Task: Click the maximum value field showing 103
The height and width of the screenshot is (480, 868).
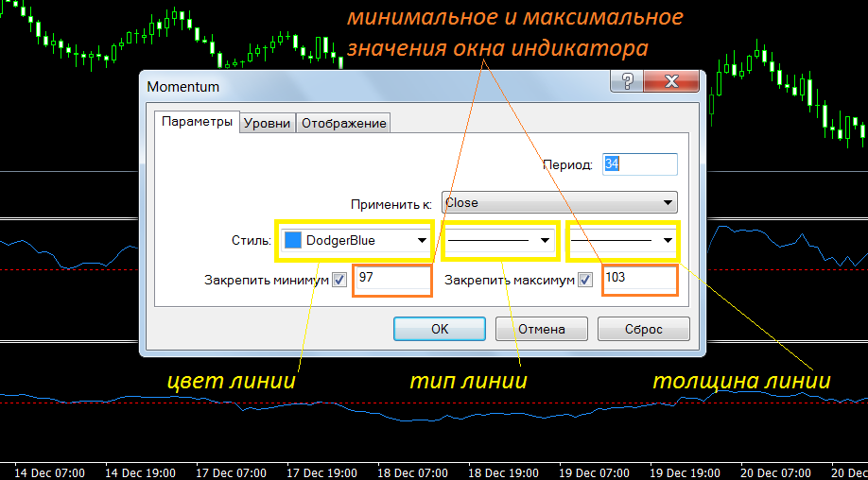Action: click(x=639, y=280)
